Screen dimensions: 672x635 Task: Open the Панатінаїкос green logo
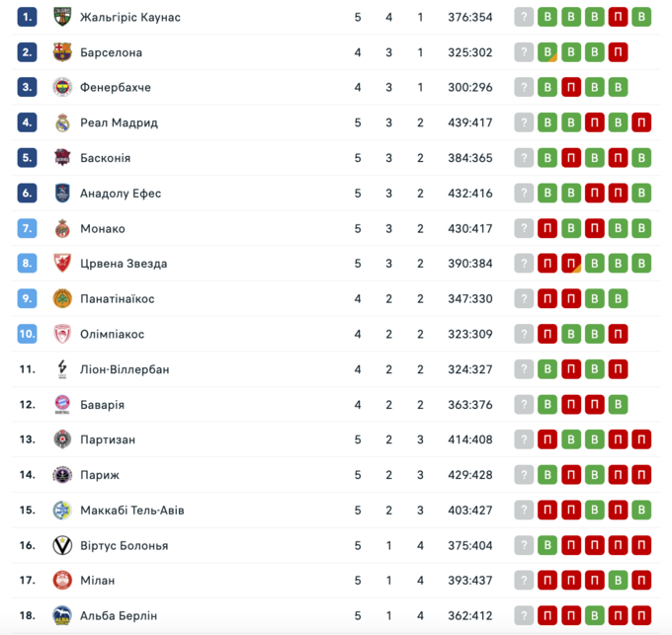(x=62, y=298)
